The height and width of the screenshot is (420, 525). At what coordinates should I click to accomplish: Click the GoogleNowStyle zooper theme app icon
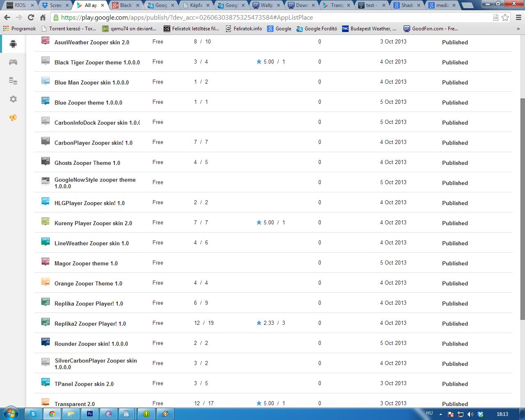[46, 181]
